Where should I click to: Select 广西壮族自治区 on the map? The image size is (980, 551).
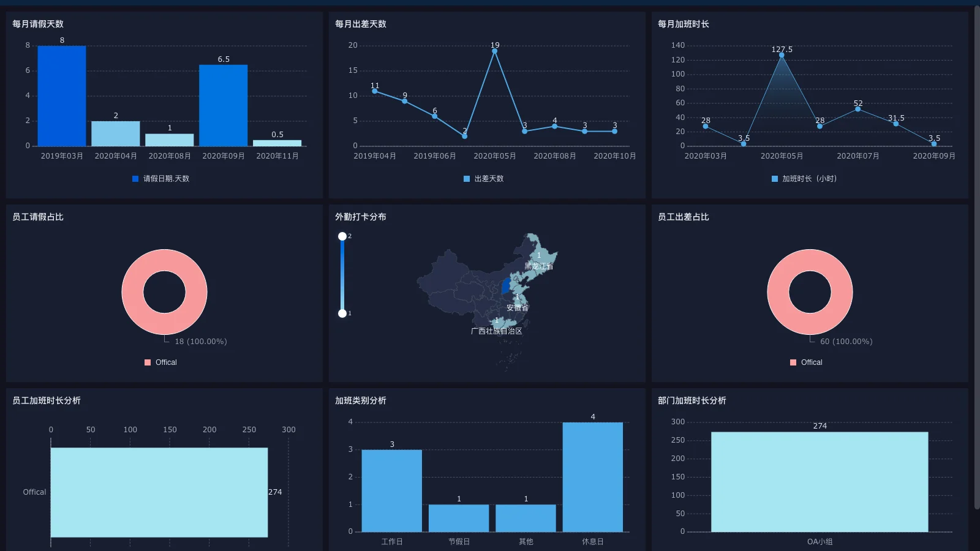pyautogui.click(x=496, y=321)
